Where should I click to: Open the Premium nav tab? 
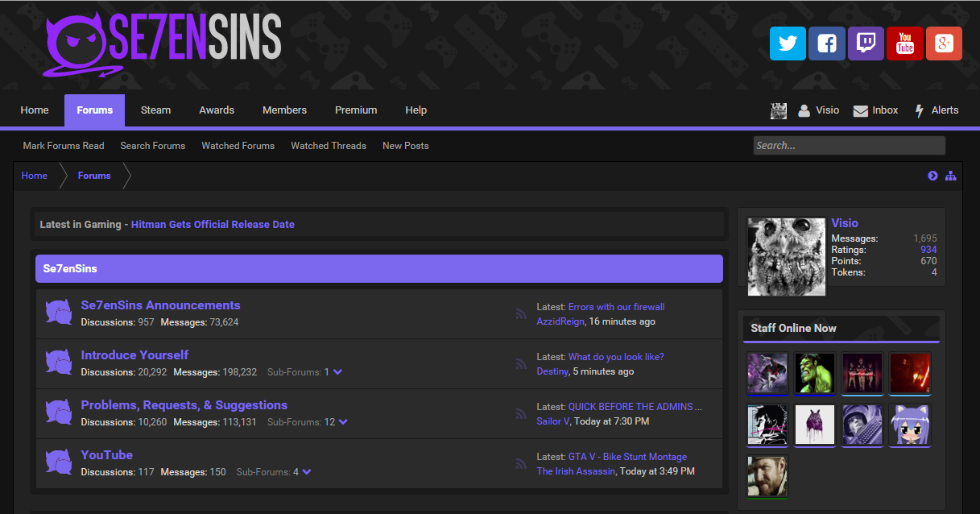coord(356,110)
